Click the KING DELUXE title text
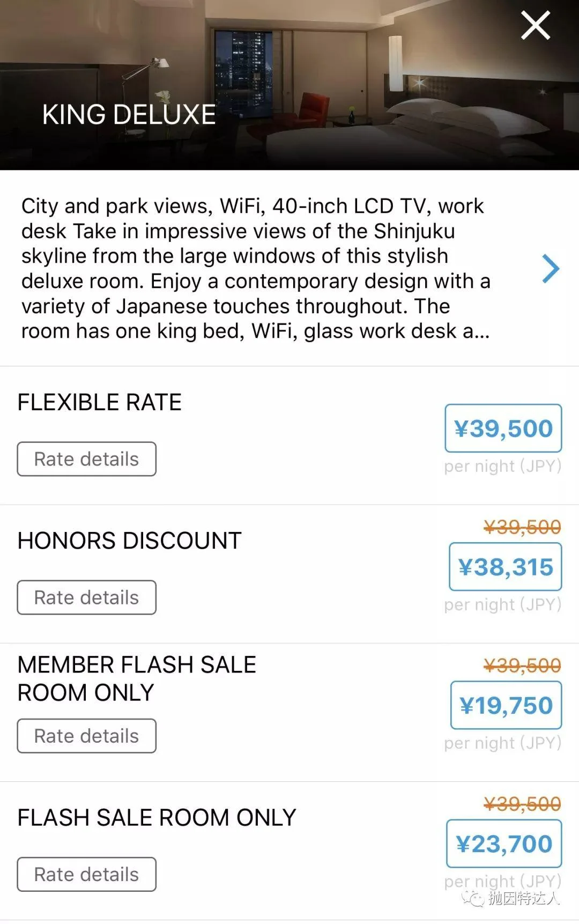The width and height of the screenshot is (579, 924). coord(129,115)
